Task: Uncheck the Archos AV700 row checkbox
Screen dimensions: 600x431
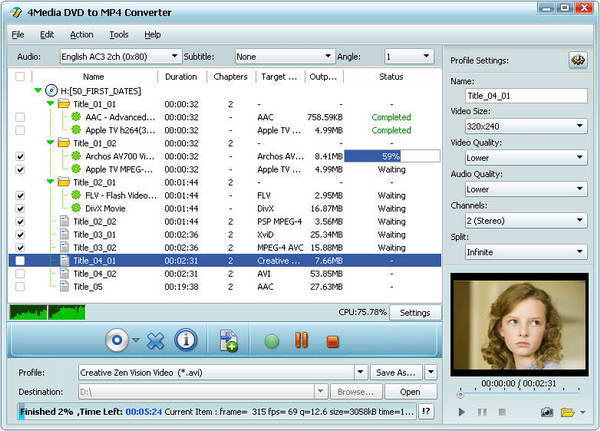Action: (x=20, y=156)
